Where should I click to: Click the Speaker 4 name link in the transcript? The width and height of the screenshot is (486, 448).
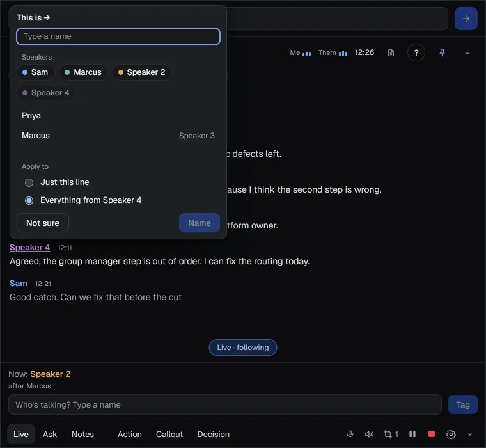tap(30, 248)
